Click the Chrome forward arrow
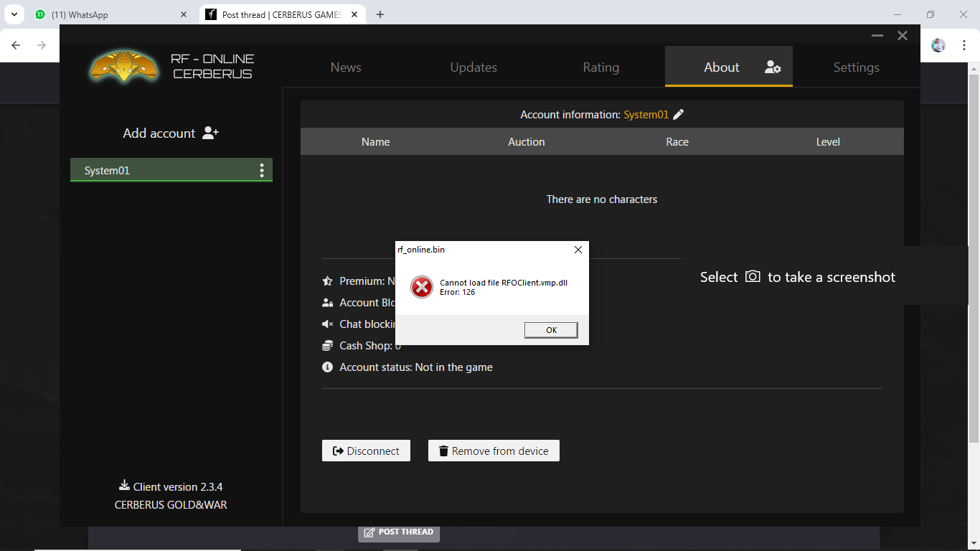The width and height of the screenshot is (980, 551). coord(42,45)
